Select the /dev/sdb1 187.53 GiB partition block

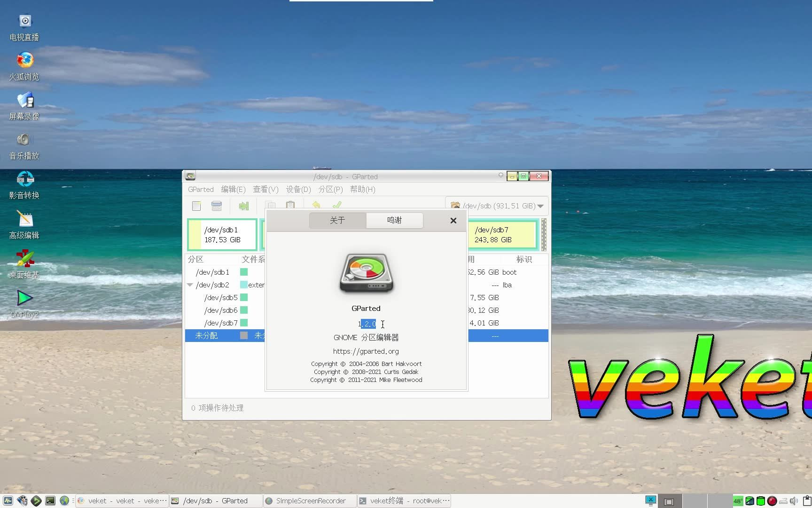coord(222,235)
